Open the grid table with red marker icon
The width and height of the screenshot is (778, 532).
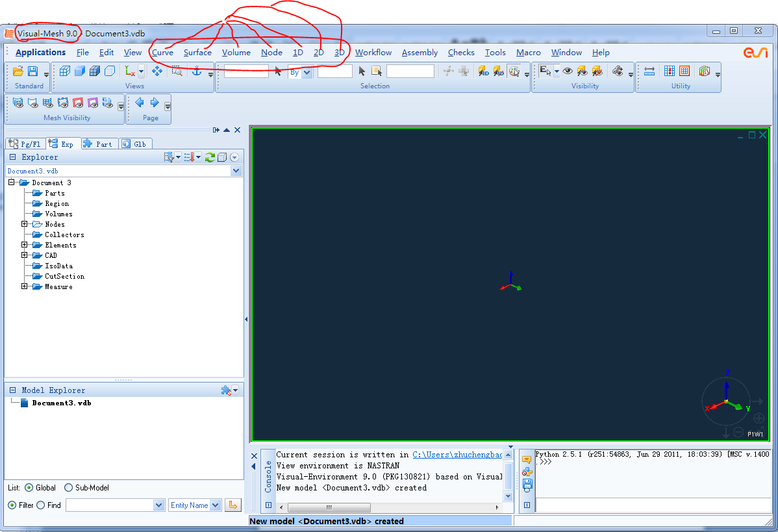point(670,71)
